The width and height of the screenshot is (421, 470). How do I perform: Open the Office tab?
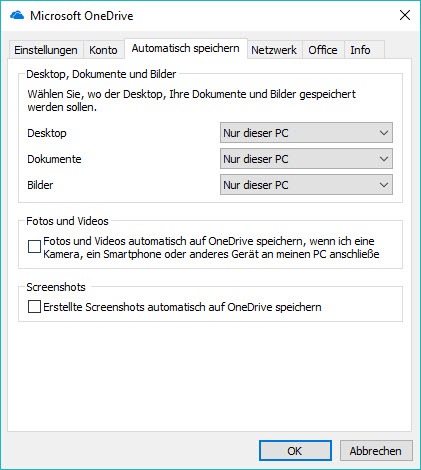click(x=323, y=50)
